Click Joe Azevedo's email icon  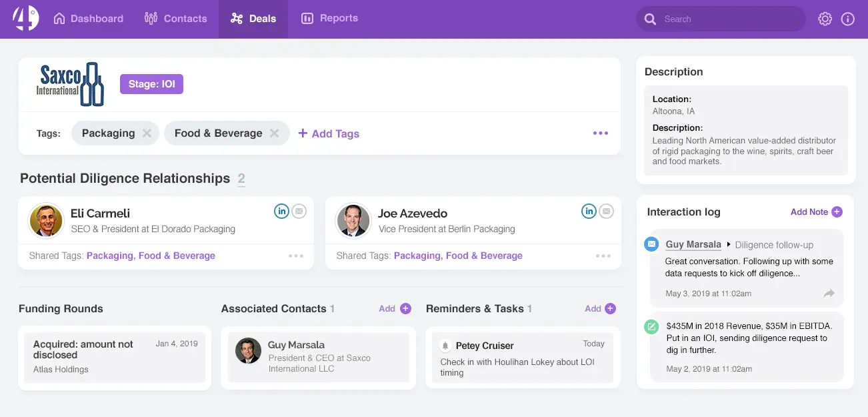point(606,212)
